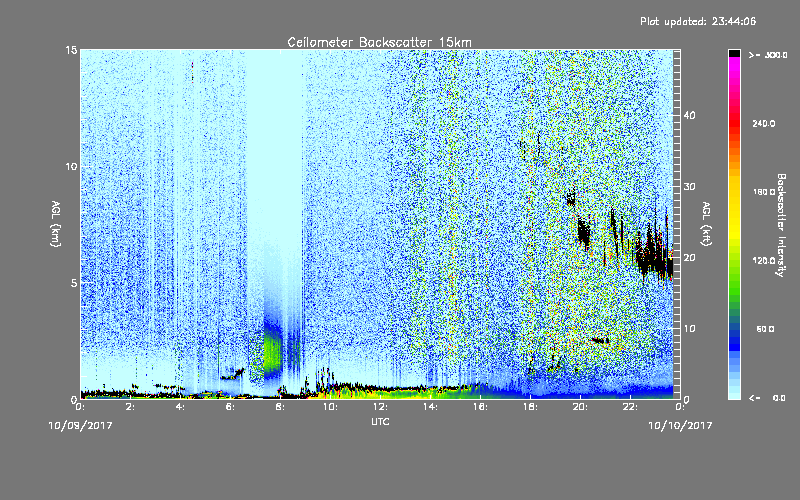This screenshot has height=500, width=800.
Task: Click the end date '10/10/2017'
Action: point(680,425)
